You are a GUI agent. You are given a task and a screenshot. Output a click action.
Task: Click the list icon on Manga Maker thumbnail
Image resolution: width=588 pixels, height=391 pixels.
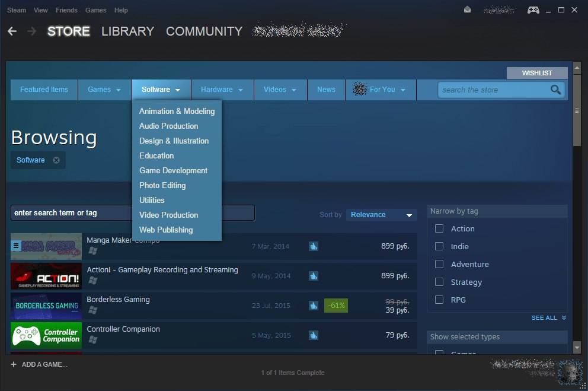[x=16, y=246]
